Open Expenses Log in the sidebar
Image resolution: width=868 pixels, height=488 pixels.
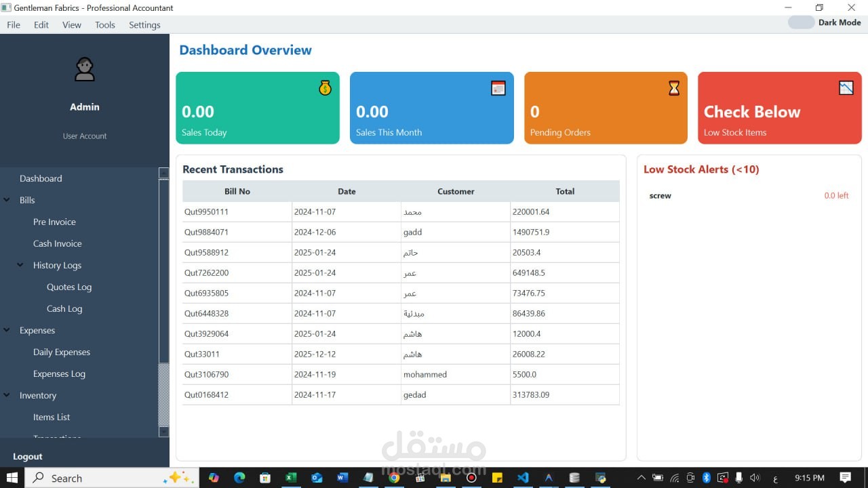click(x=60, y=373)
